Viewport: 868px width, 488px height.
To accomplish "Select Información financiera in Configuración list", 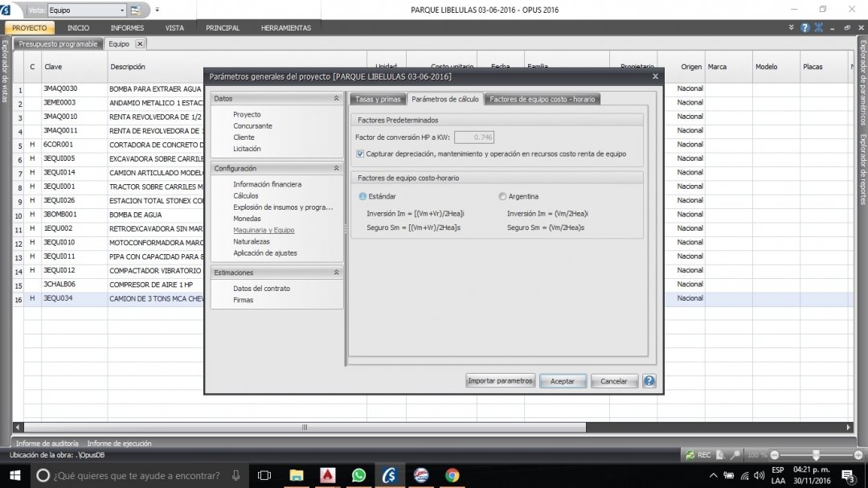I will point(267,184).
